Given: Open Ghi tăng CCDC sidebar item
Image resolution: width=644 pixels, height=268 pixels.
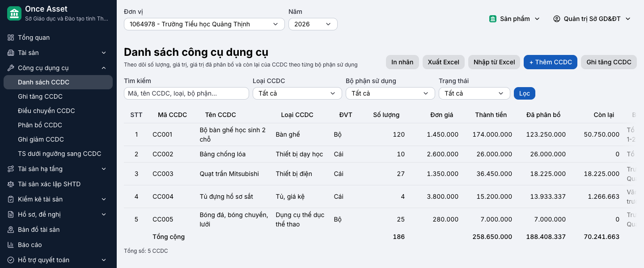Looking at the screenshot, I should coord(58,96).
